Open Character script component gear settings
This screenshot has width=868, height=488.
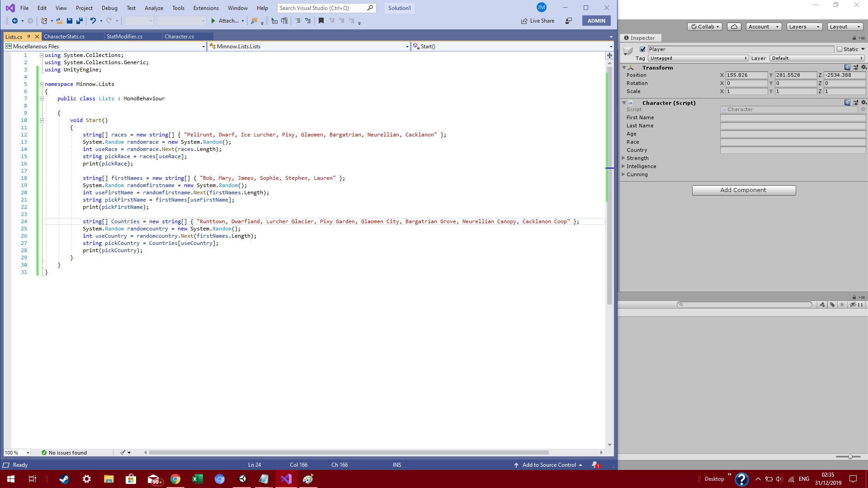(x=863, y=103)
